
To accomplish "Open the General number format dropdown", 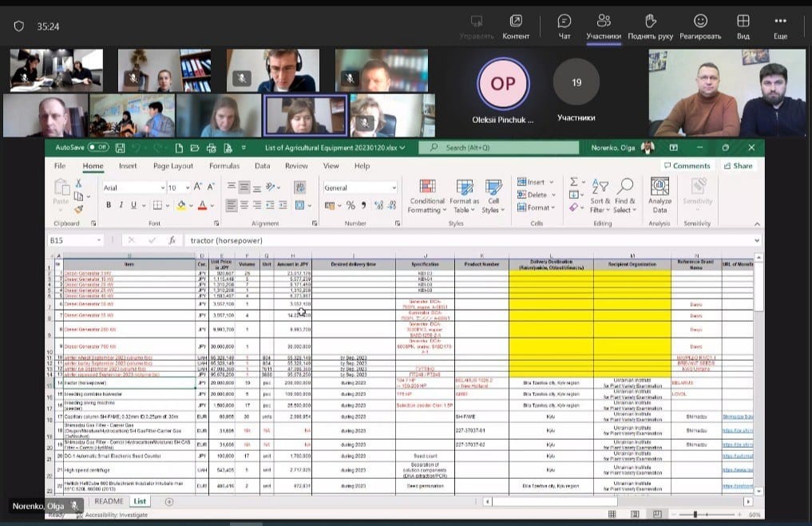I will [393, 188].
